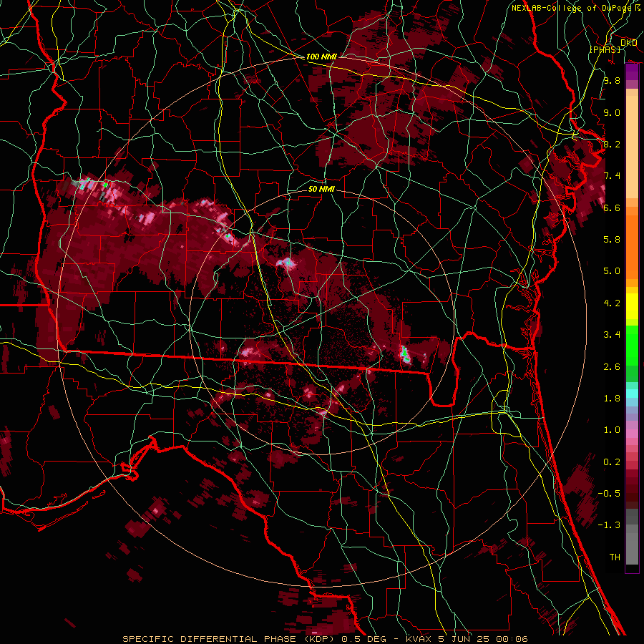Pick the bright yellow band in the legend
Screen dimensions: 644x644
point(632,306)
